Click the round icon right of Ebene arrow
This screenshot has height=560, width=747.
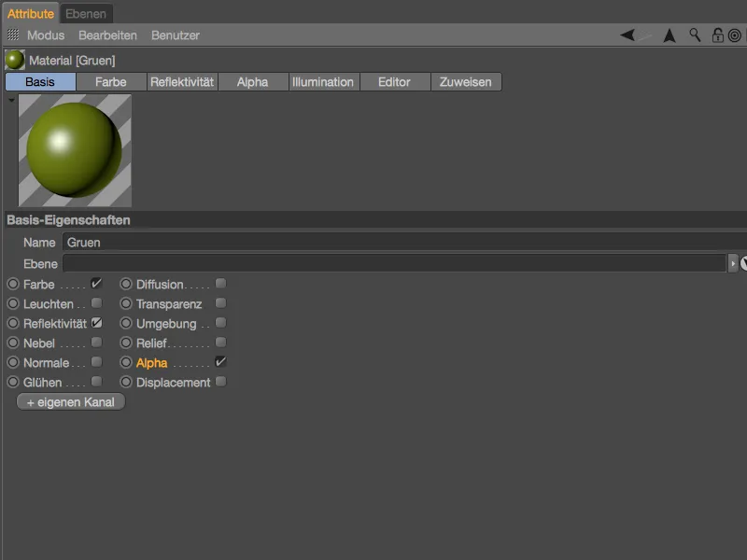(x=743, y=263)
